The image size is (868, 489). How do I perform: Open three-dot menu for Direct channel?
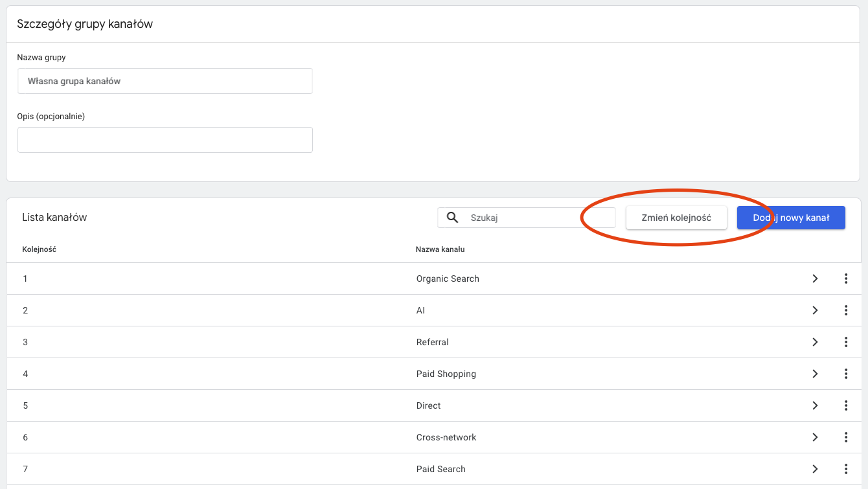pyautogui.click(x=846, y=405)
